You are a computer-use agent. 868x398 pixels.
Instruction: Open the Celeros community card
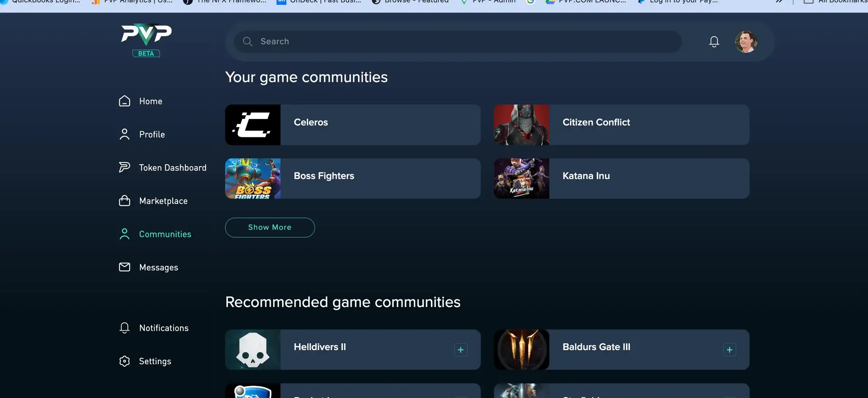click(353, 125)
